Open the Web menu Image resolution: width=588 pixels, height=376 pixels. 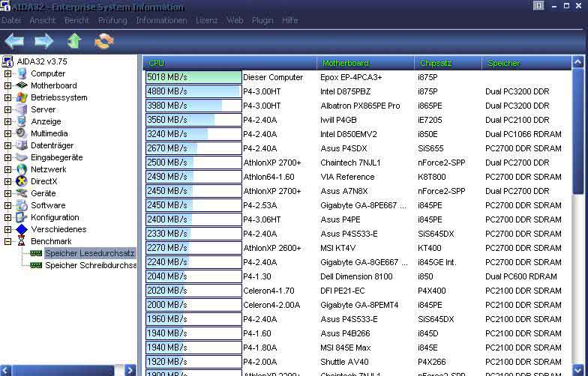click(x=235, y=21)
